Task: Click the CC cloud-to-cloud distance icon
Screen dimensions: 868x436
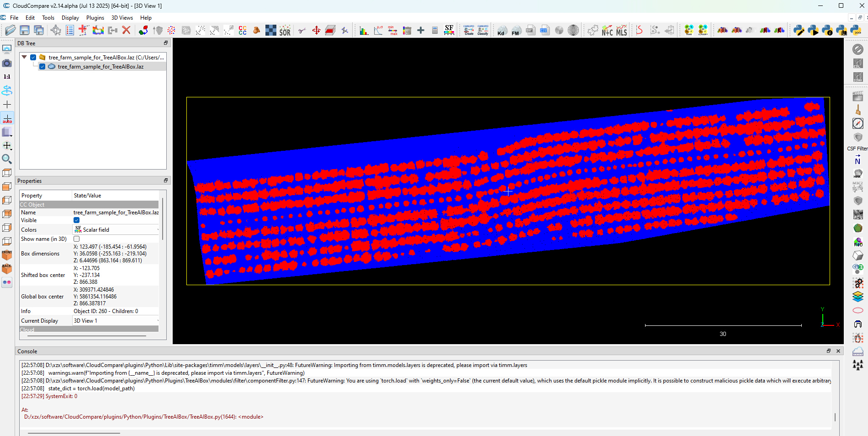Action: point(243,30)
